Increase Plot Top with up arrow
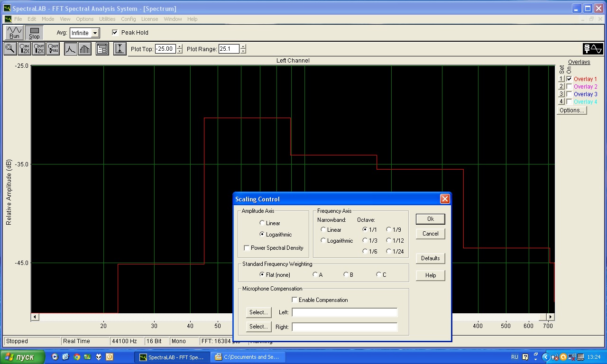This screenshot has height=364, width=607. coord(179,46)
